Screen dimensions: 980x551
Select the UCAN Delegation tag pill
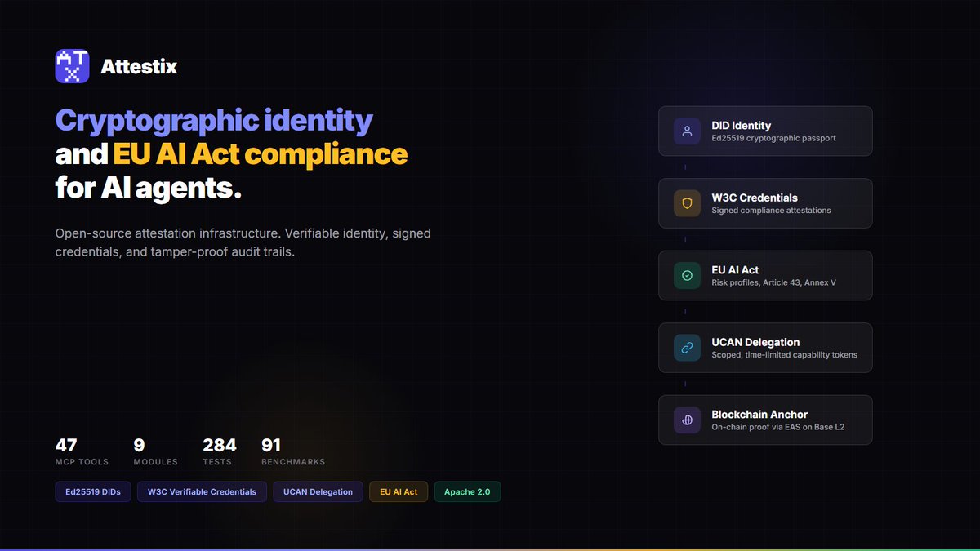tap(318, 491)
